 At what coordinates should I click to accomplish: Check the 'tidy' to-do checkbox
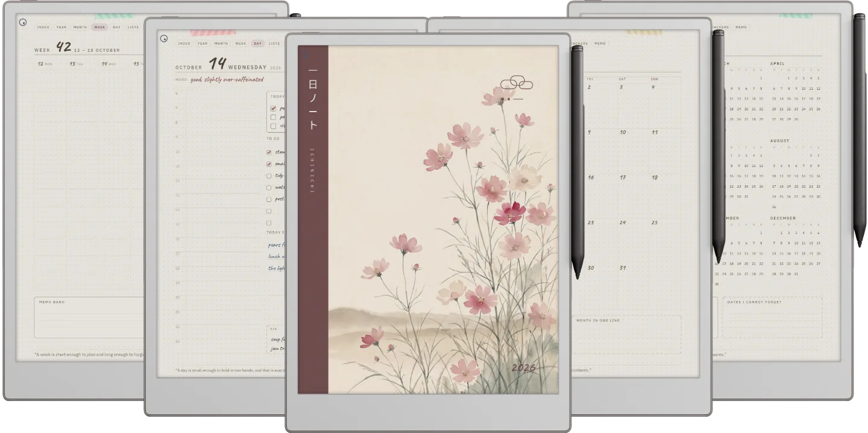click(269, 176)
